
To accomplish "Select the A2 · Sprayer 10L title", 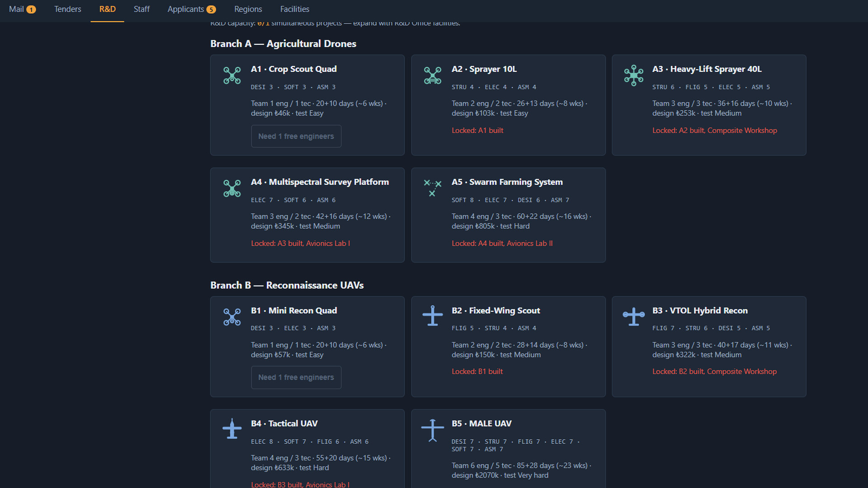I will tap(484, 69).
